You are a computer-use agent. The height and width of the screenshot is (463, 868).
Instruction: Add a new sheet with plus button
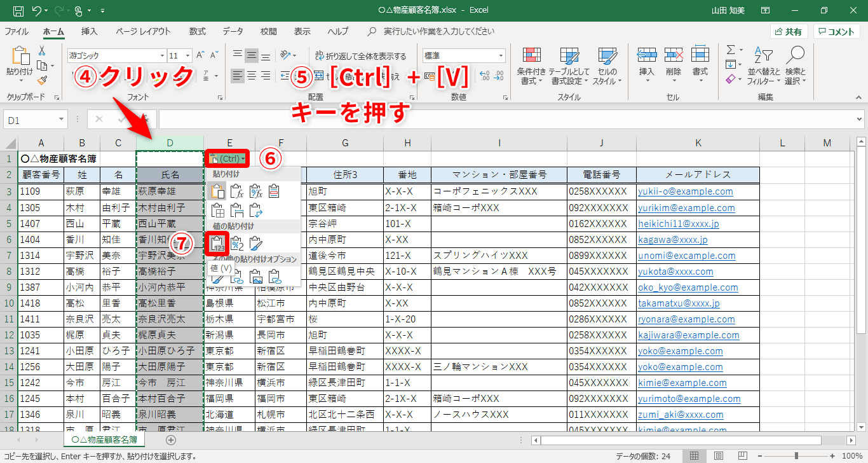[170, 439]
